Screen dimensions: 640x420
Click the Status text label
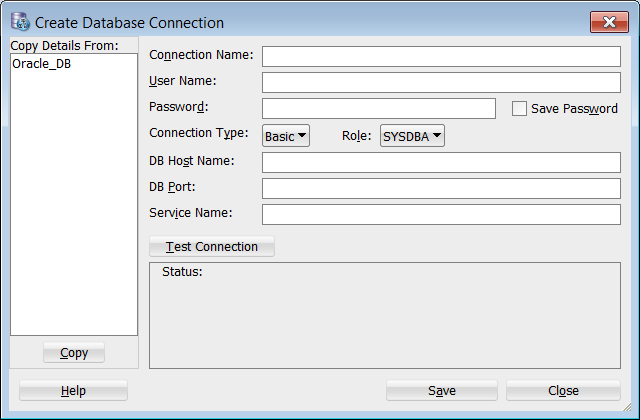pos(182,272)
